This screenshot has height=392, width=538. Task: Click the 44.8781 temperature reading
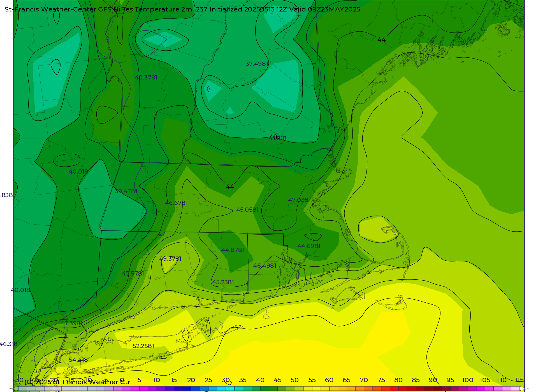click(233, 250)
